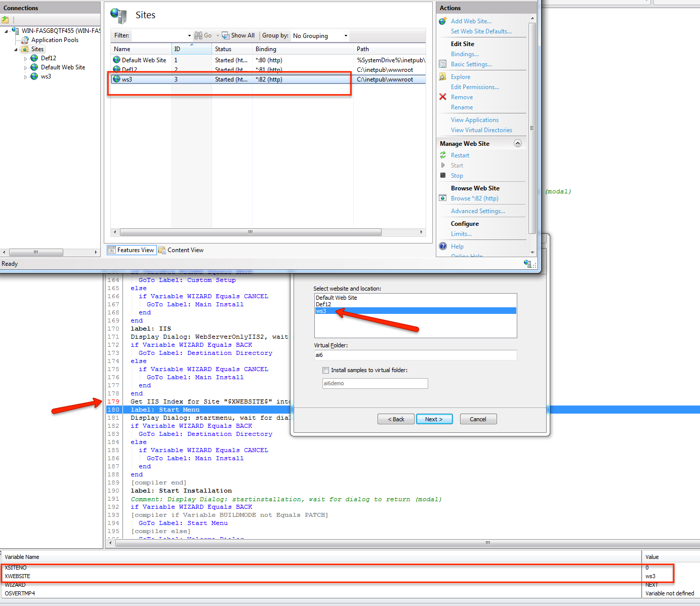The width and height of the screenshot is (700, 606).
Task: Click the Features View tab icon
Action: [x=112, y=250]
